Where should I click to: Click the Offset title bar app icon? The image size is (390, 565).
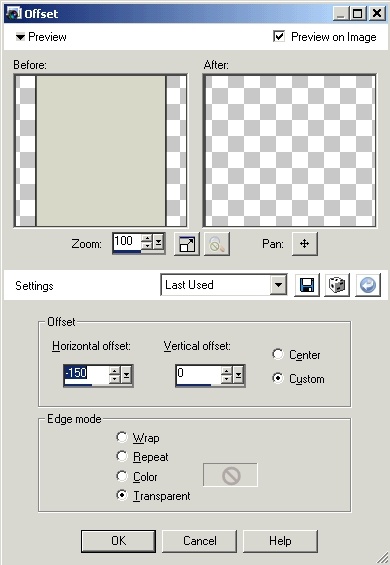(x=14, y=13)
